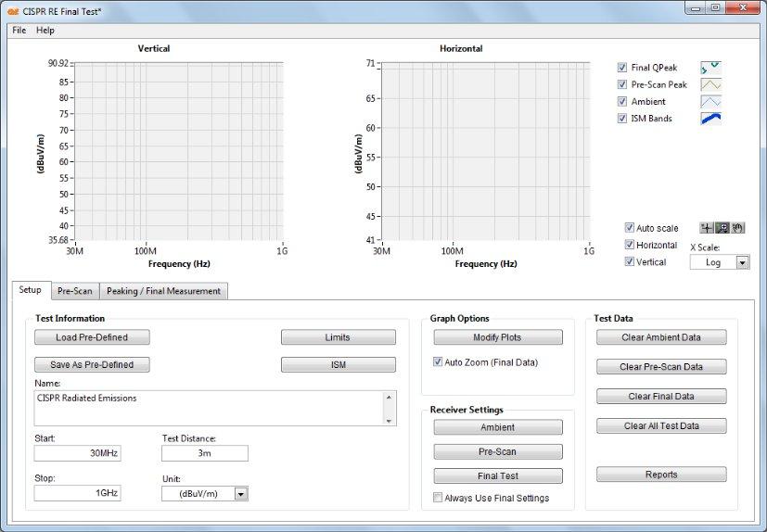Click Horizontal graph 71 axis maximum
Viewport: 767px width, 532px height.
pyautogui.click(x=370, y=63)
